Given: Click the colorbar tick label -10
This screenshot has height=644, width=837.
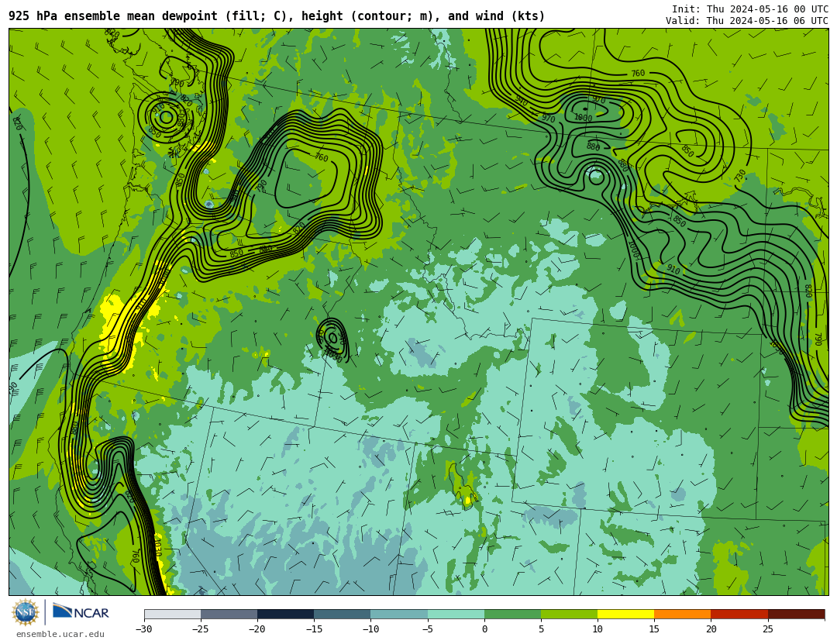Looking at the screenshot, I should click(370, 629).
